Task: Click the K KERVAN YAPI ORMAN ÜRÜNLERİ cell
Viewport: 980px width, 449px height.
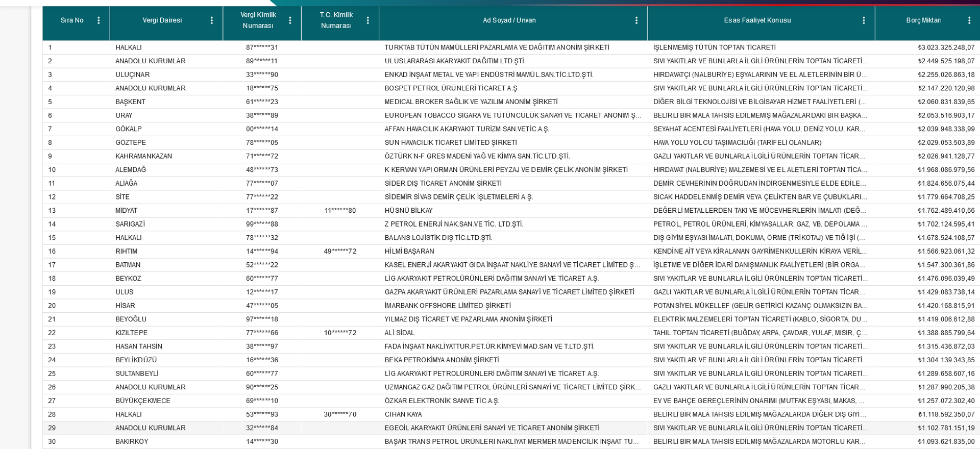Action: pos(513,170)
